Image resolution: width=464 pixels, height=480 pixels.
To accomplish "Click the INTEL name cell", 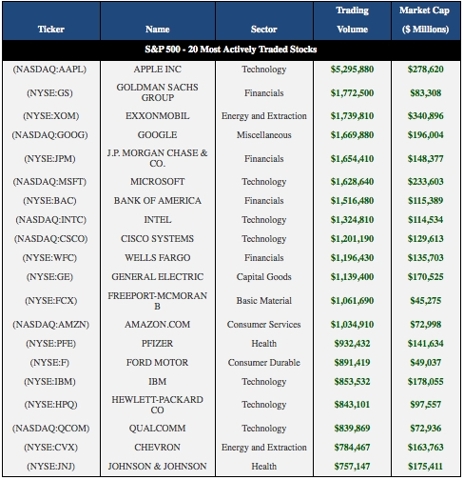I will click(x=157, y=220).
